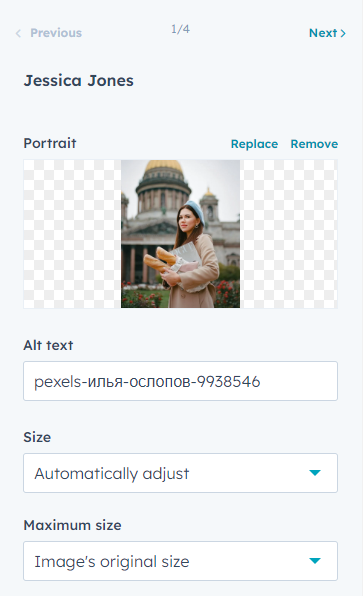Click the caret arrow in Maximum size dropdown
The image size is (363, 596).
315,561
